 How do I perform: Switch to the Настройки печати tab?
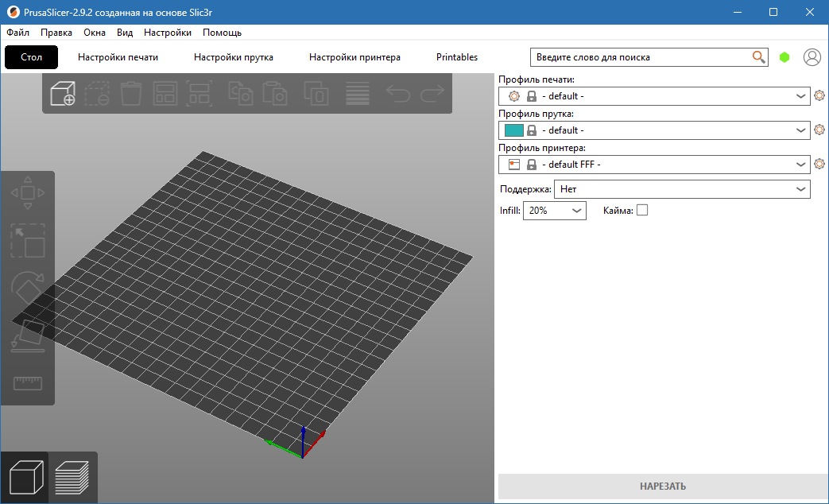tap(118, 57)
